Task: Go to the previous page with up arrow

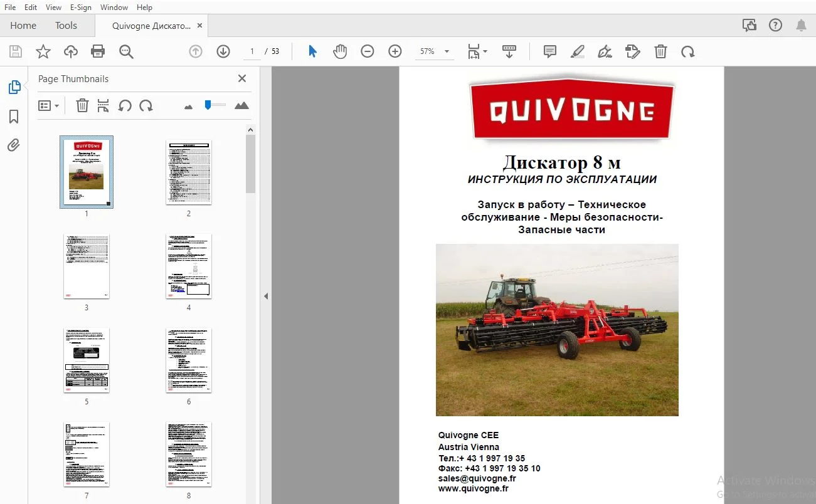Action: 196,51
